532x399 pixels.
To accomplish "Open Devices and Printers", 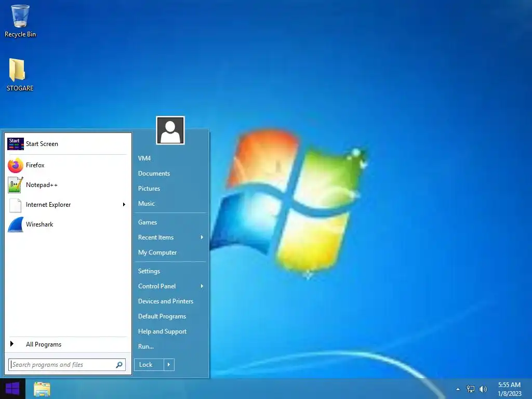I will [166, 301].
